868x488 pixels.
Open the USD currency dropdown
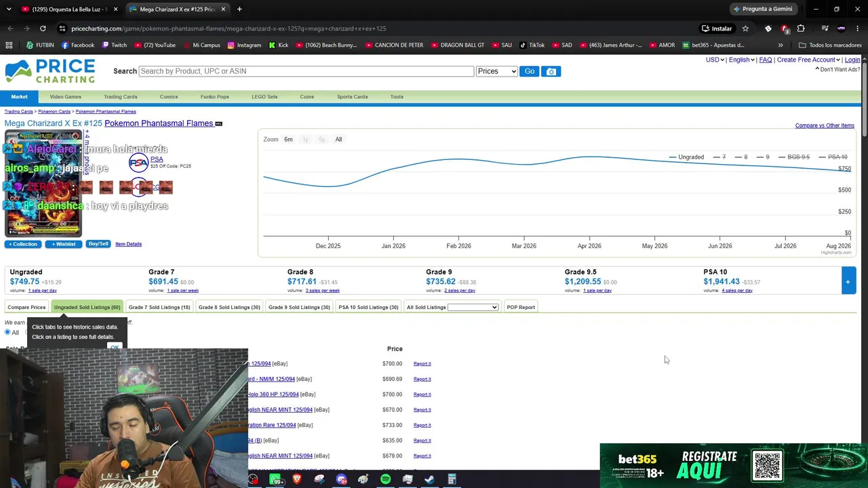click(x=715, y=60)
